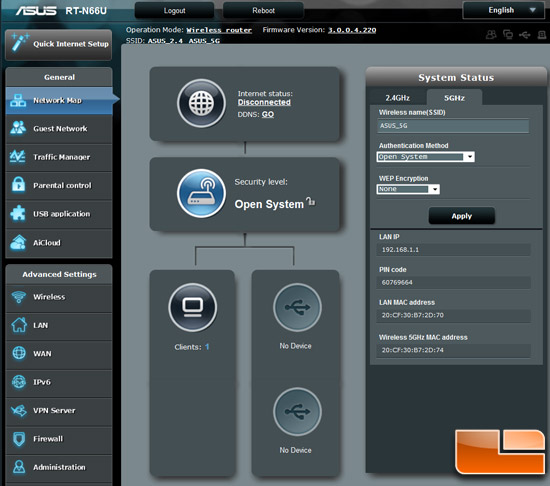
Task: Click the upper USB No Device icon
Action: point(297,307)
